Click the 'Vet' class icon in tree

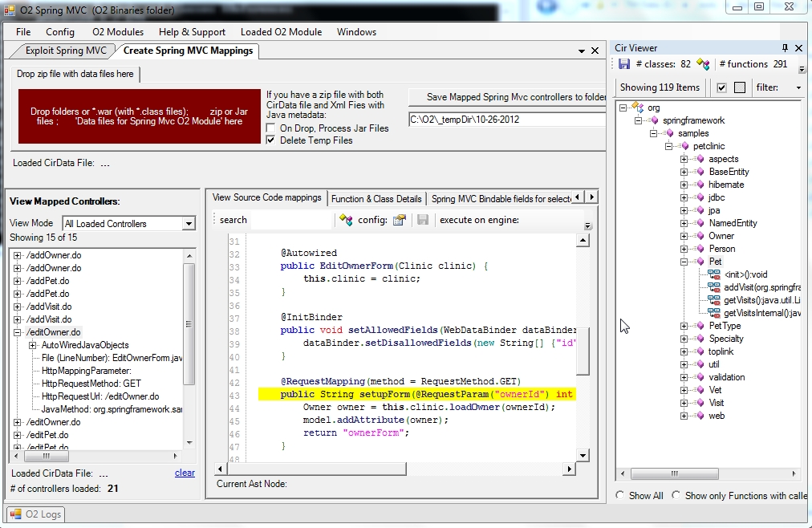[x=700, y=390]
